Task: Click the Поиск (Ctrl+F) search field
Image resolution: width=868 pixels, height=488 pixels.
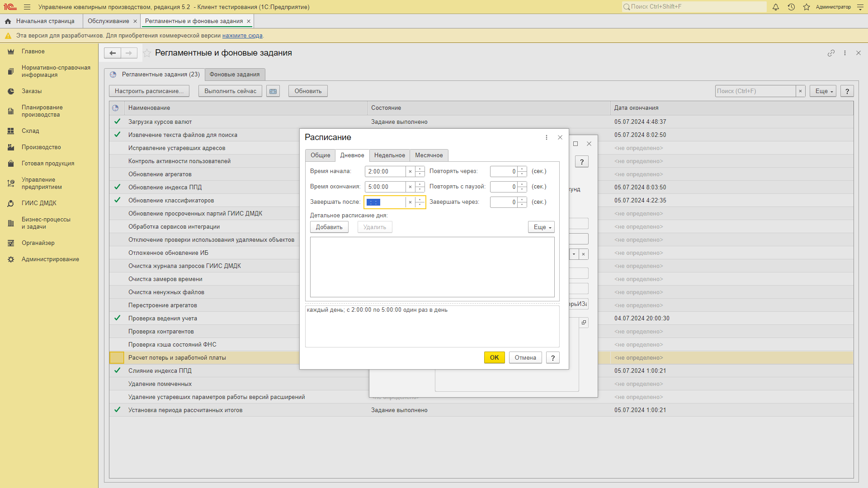Action: (x=755, y=91)
